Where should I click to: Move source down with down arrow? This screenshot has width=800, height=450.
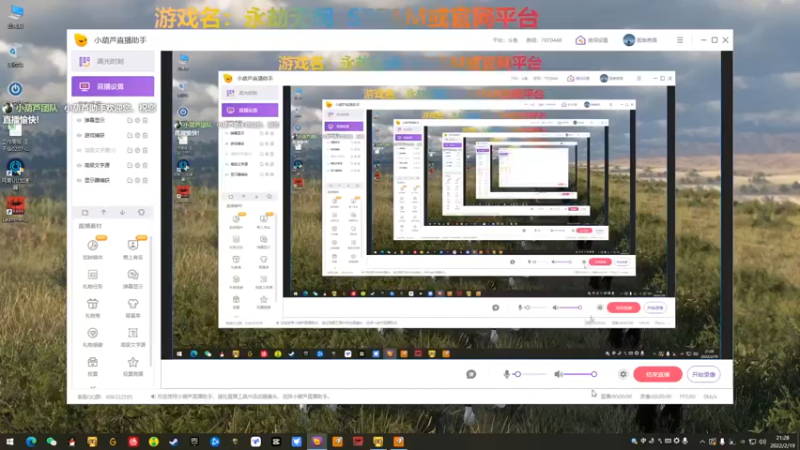pyautogui.click(x=122, y=212)
